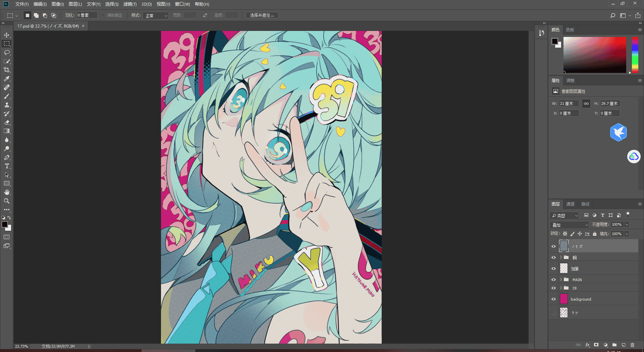Select the Horizontal Type tool
The height and width of the screenshot is (352, 644).
pyautogui.click(x=7, y=166)
